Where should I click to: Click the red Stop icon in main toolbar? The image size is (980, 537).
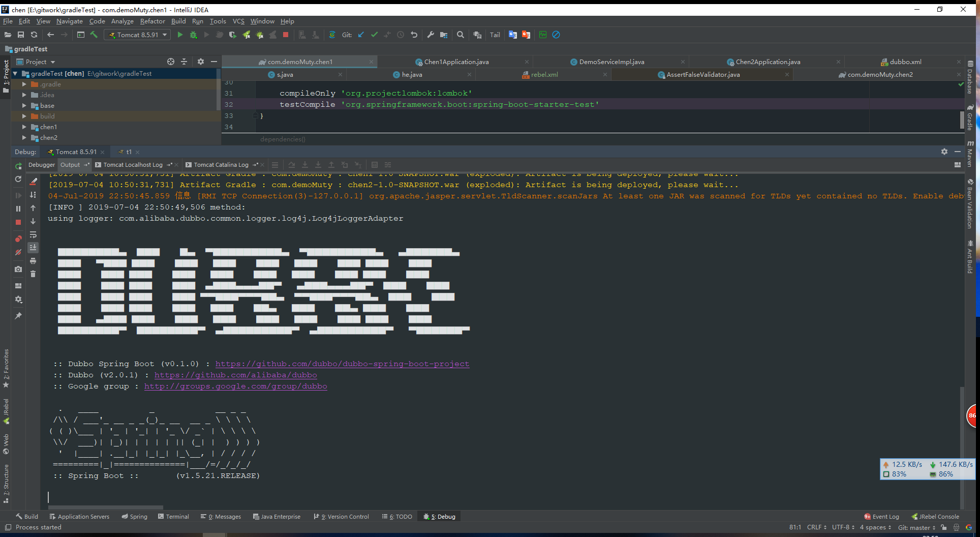coord(286,35)
